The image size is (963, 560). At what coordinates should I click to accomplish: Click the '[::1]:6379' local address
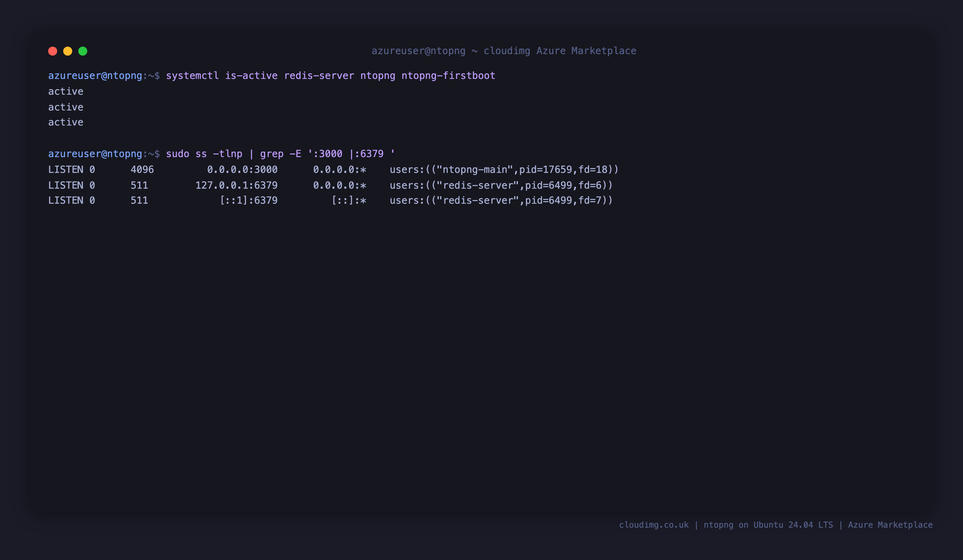(x=248, y=200)
